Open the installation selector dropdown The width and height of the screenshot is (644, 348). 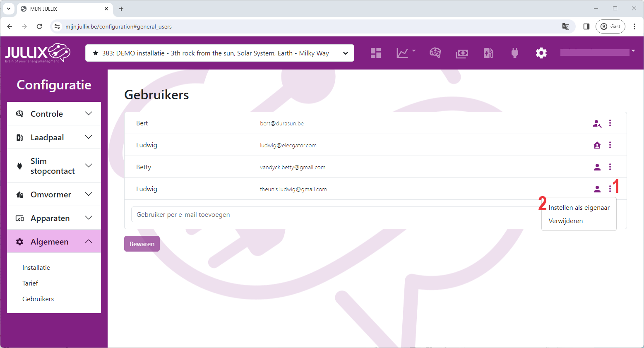tap(219, 53)
